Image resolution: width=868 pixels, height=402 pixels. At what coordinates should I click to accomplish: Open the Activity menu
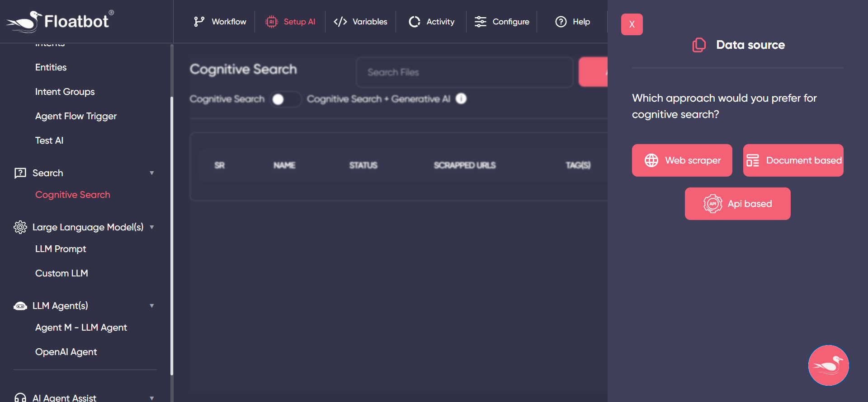pos(432,22)
